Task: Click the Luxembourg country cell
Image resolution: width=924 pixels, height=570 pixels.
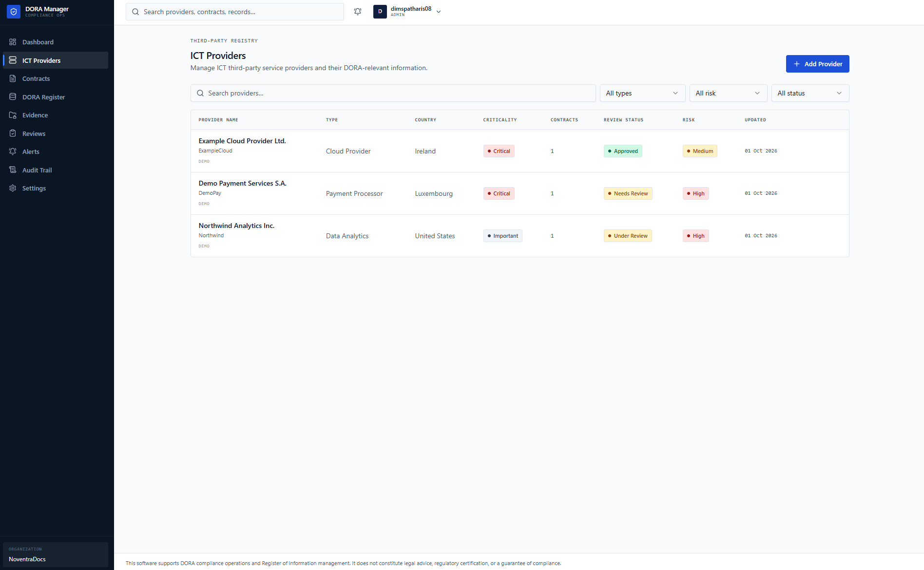Action: 434,193
